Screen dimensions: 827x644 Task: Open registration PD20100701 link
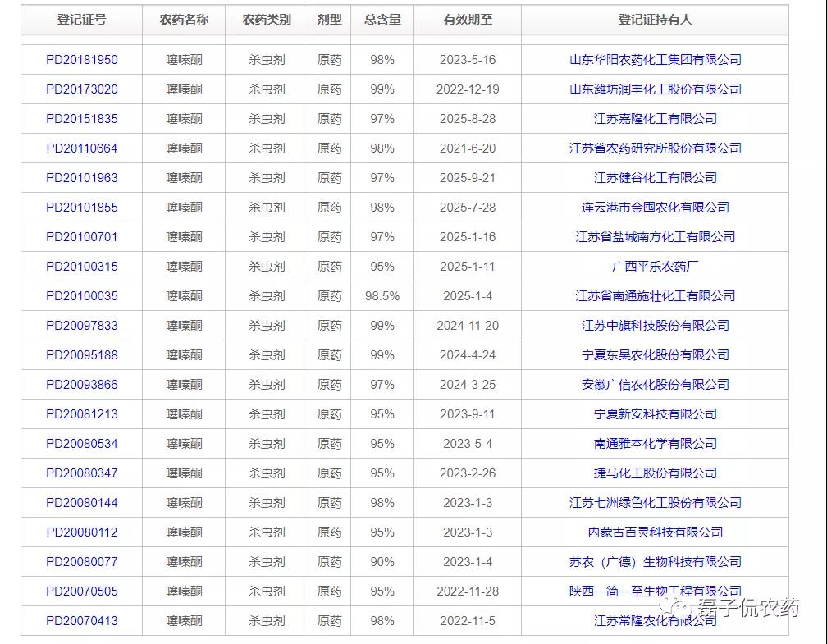pos(82,237)
